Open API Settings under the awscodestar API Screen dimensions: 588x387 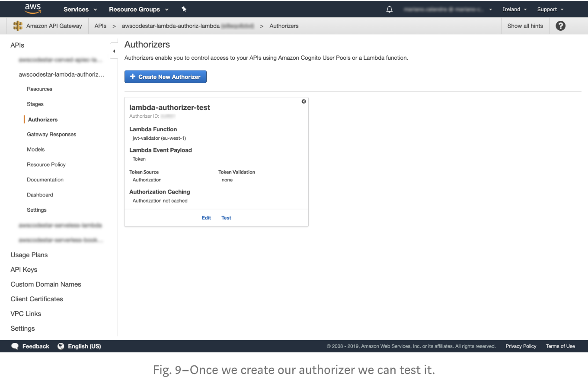37,210
